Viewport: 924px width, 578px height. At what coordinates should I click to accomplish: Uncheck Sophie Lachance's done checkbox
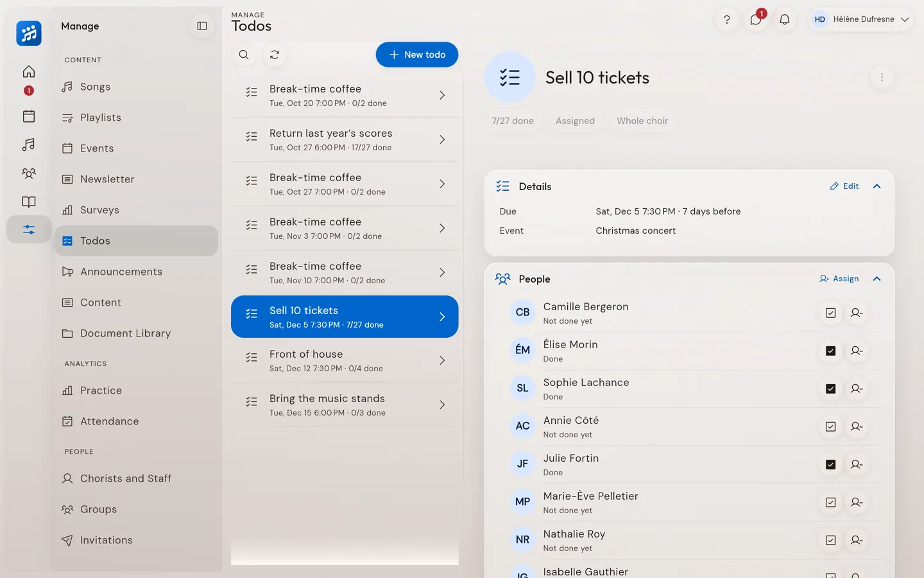click(830, 389)
